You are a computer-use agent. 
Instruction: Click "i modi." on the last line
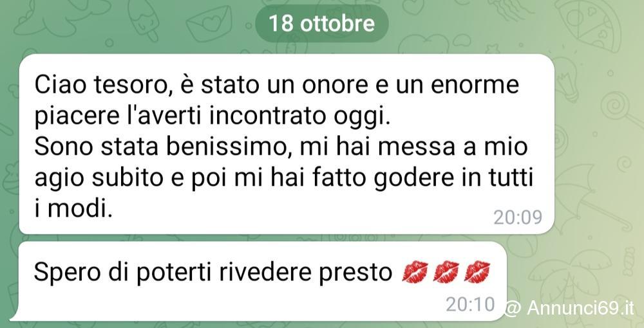[x=73, y=210]
